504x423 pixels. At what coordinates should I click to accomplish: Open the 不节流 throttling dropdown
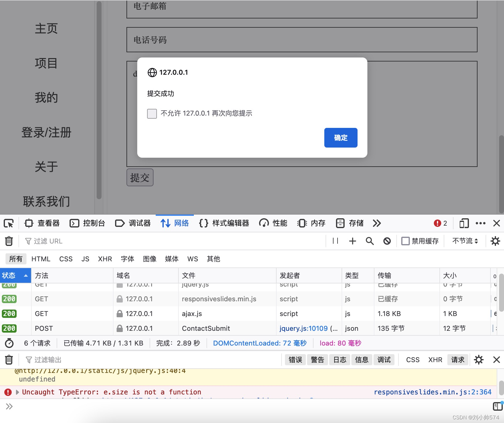pyautogui.click(x=465, y=241)
